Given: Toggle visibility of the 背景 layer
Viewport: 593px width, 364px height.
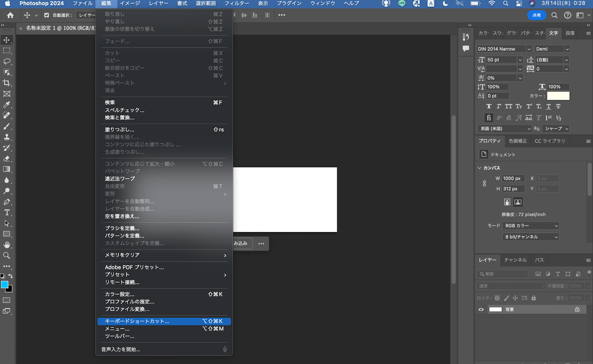Looking at the screenshot, I should tap(481, 310).
